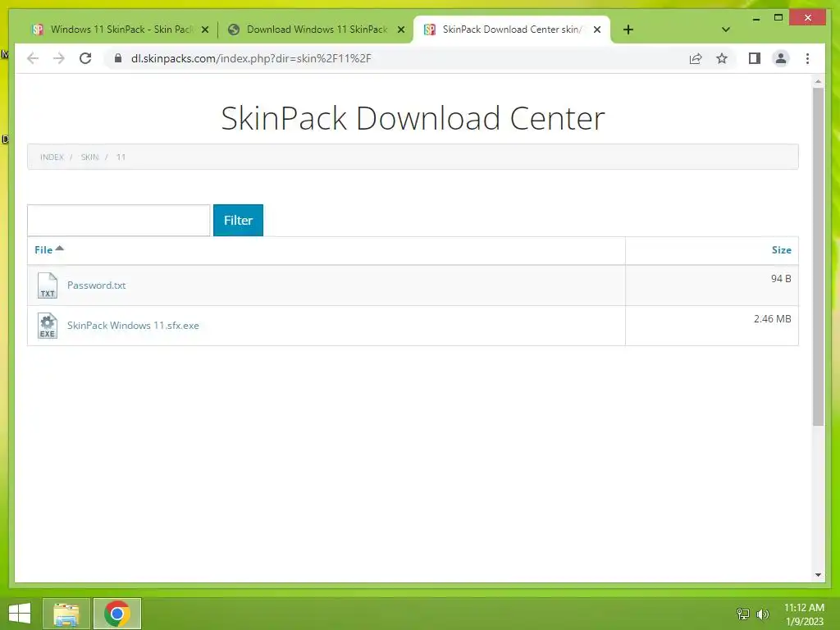
Task: Click the SkinPack Download Center heading
Action: click(x=413, y=118)
